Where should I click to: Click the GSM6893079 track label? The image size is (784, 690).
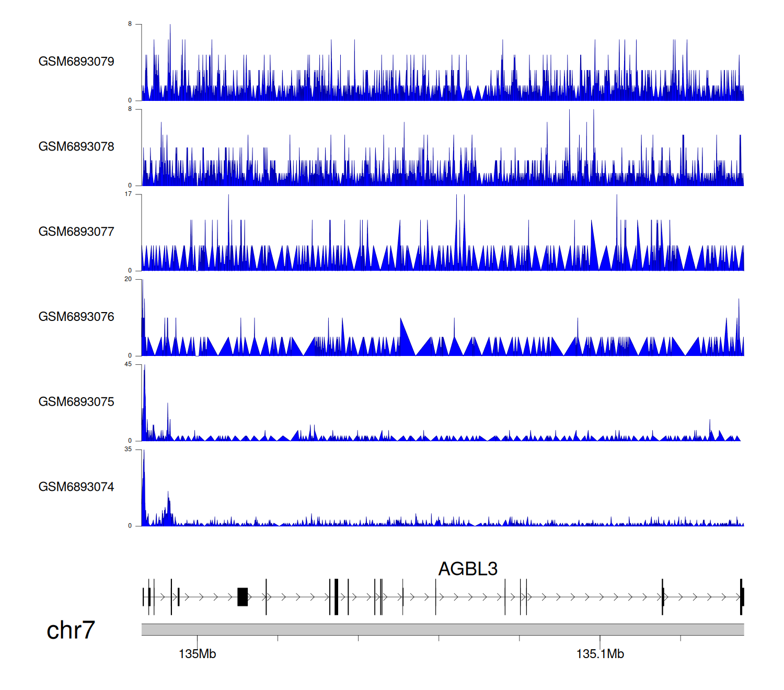pos(76,62)
